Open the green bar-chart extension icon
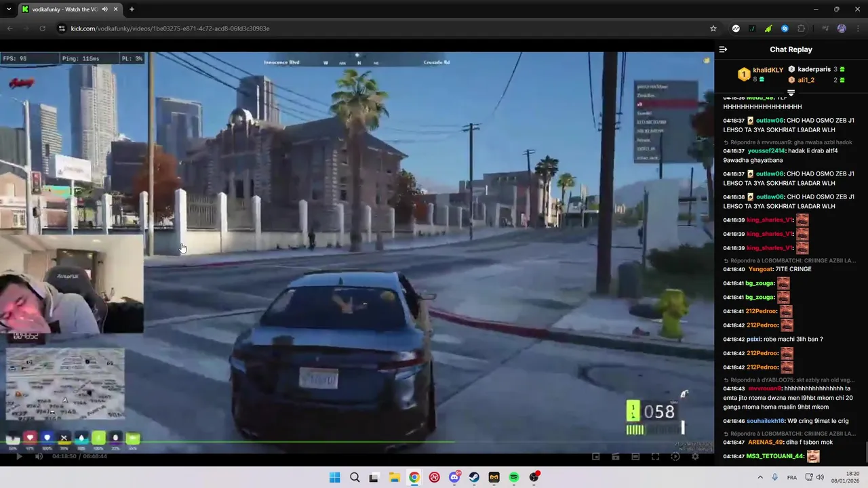Image resolution: width=868 pixels, height=488 pixels. pyautogui.click(x=768, y=28)
